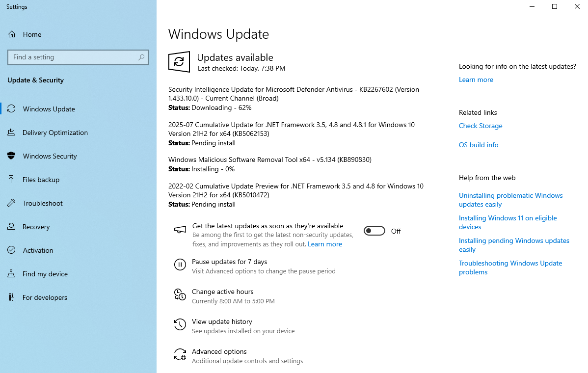Click the Downloading - 62% status text
Viewport: 588px width, 373px height.
click(x=221, y=108)
